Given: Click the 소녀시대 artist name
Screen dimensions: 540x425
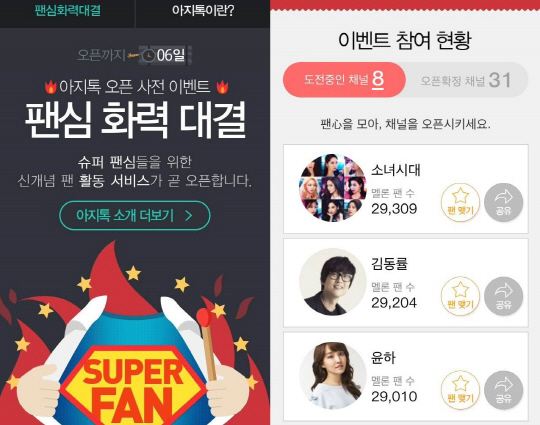Looking at the screenshot, I should (x=396, y=170).
